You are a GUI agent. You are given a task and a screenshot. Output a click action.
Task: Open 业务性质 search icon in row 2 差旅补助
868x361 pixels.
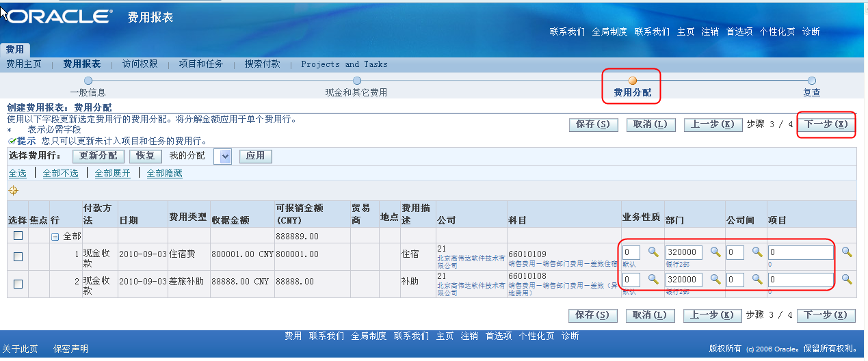pos(653,280)
